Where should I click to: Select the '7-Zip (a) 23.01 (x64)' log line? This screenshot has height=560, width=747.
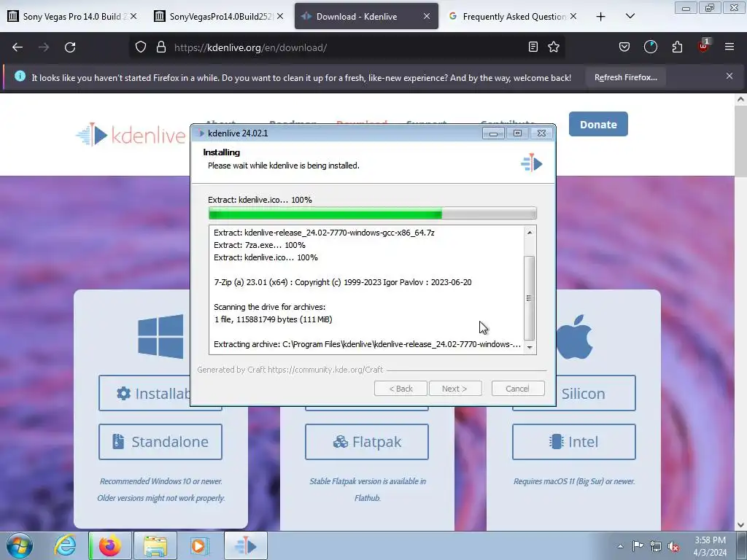tap(343, 282)
